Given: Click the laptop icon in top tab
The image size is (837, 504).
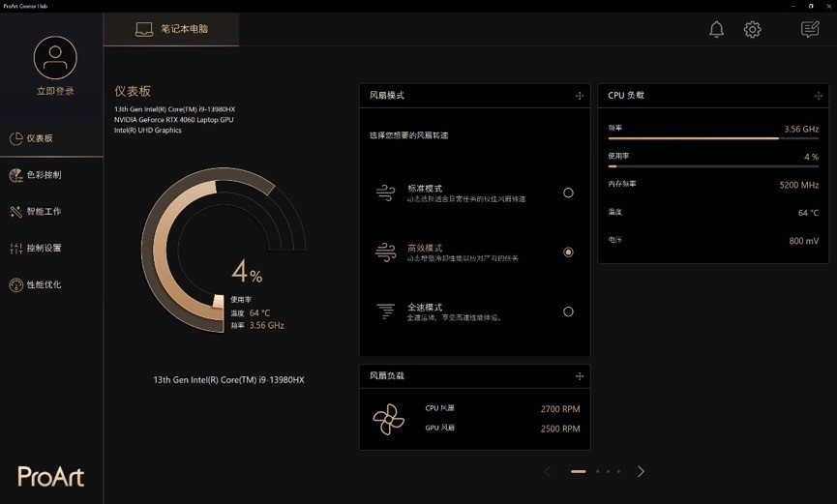Looking at the screenshot, I should [144, 29].
